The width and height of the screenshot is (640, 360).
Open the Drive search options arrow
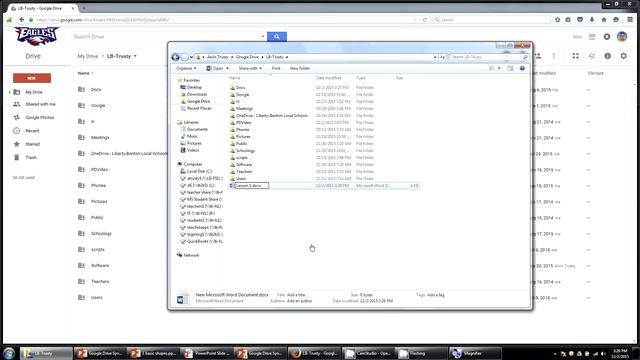click(x=263, y=37)
